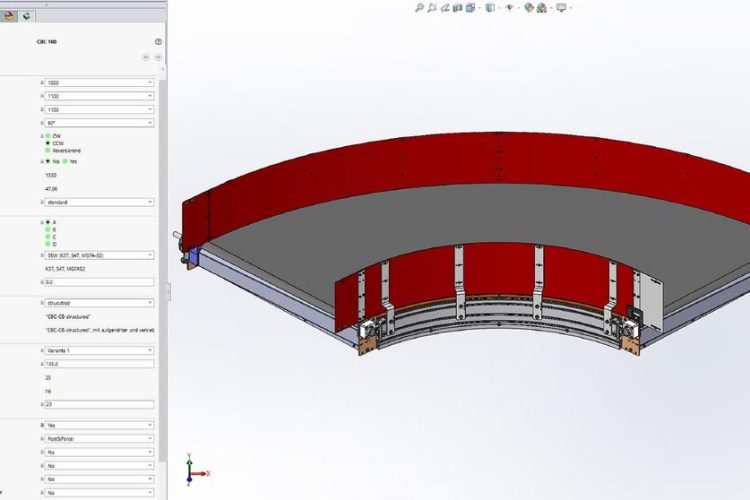The image size is (750, 500).
Task: Select the Section View icon
Action: coord(460,8)
